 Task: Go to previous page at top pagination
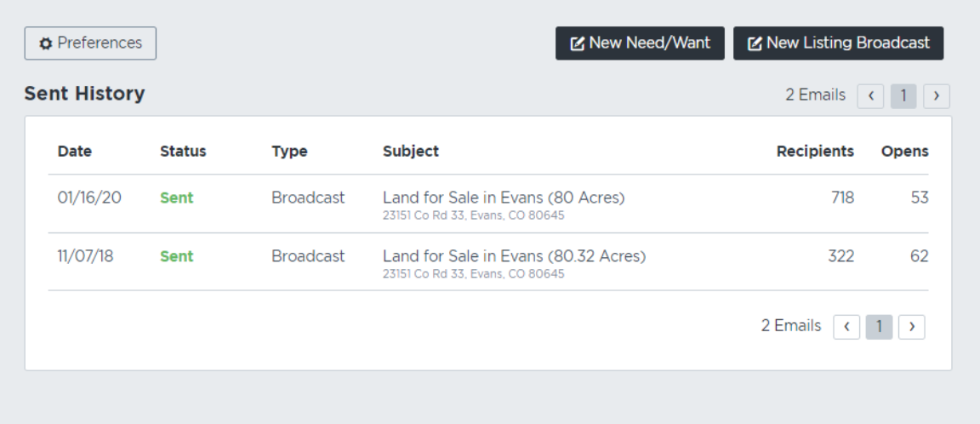[x=870, y=96]
